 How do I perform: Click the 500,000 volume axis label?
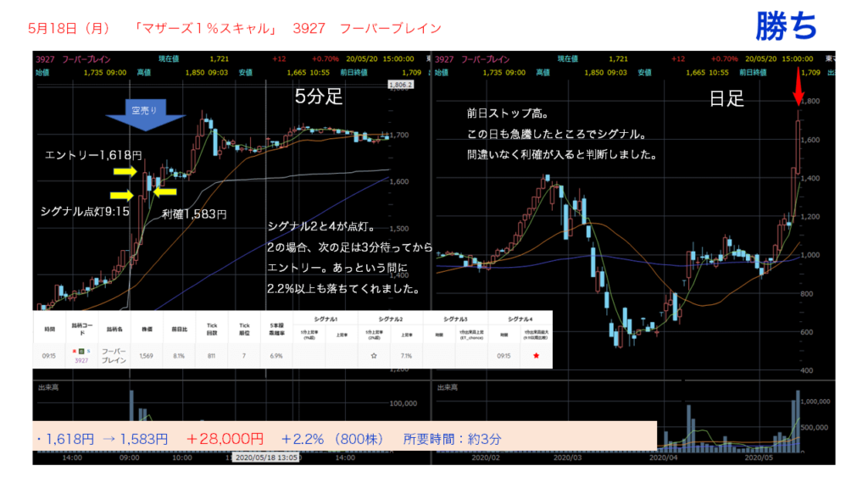pyautogui.click(x=814, y=428)
